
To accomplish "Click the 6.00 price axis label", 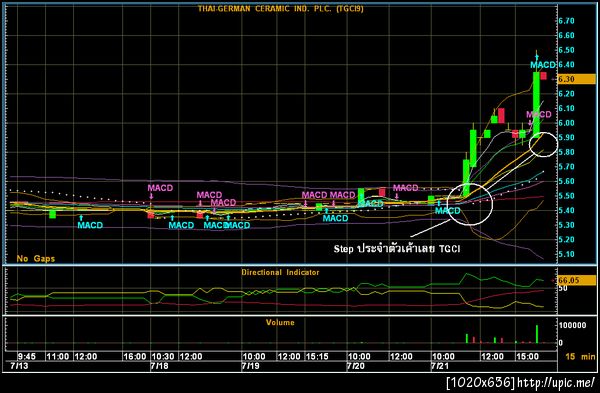I will [x=566, y=123].
